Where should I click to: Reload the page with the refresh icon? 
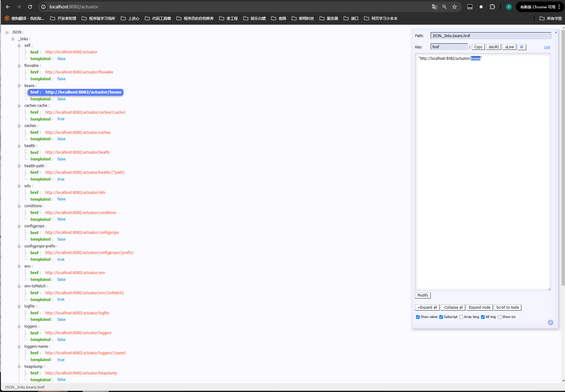click(x=30, y=7)
